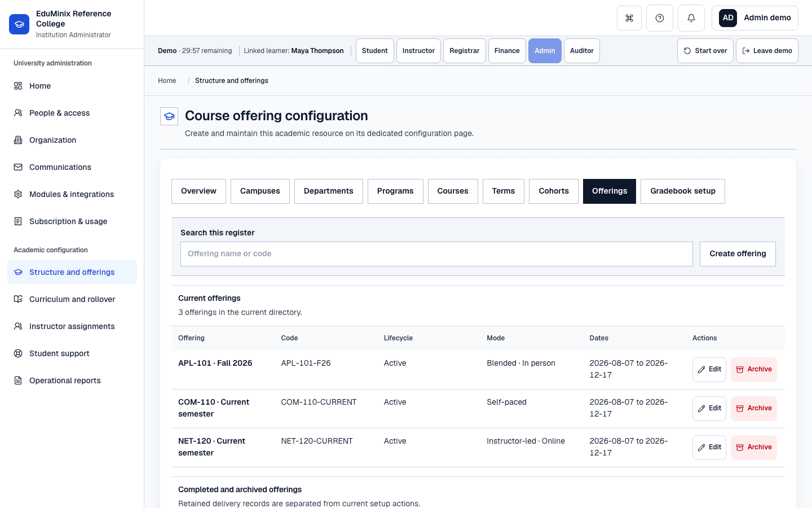Open the Courses tab

tap(453, 191)
